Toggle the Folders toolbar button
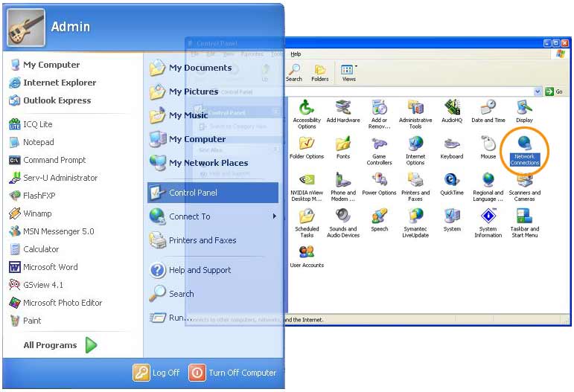The width and height of the screenshot is (574, 392). (x=320, y=72)
